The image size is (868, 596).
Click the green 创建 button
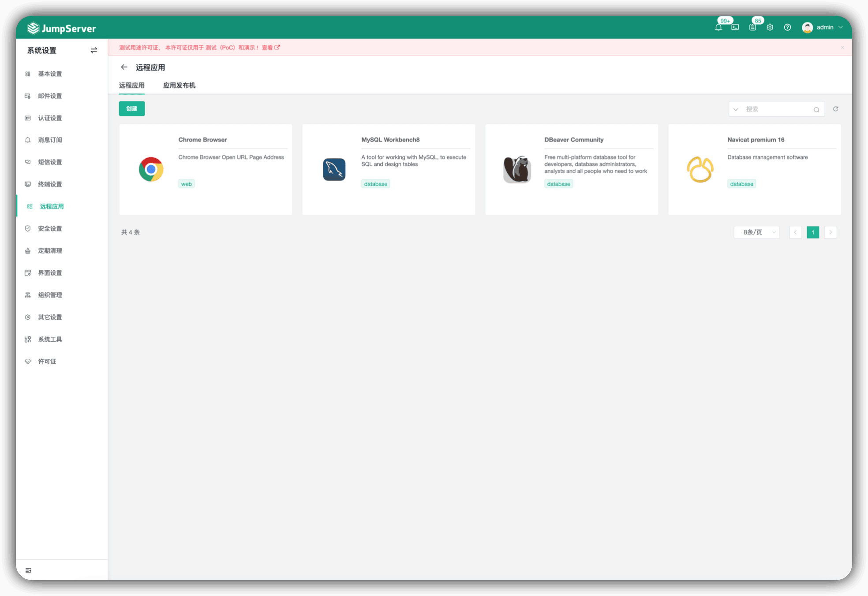click(x=132, y=108)
